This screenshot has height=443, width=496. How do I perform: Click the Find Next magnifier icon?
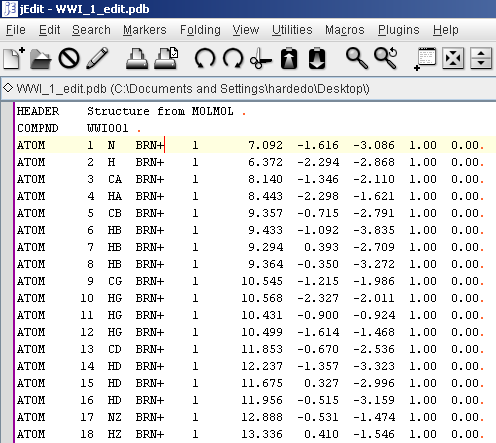[386, 58]
